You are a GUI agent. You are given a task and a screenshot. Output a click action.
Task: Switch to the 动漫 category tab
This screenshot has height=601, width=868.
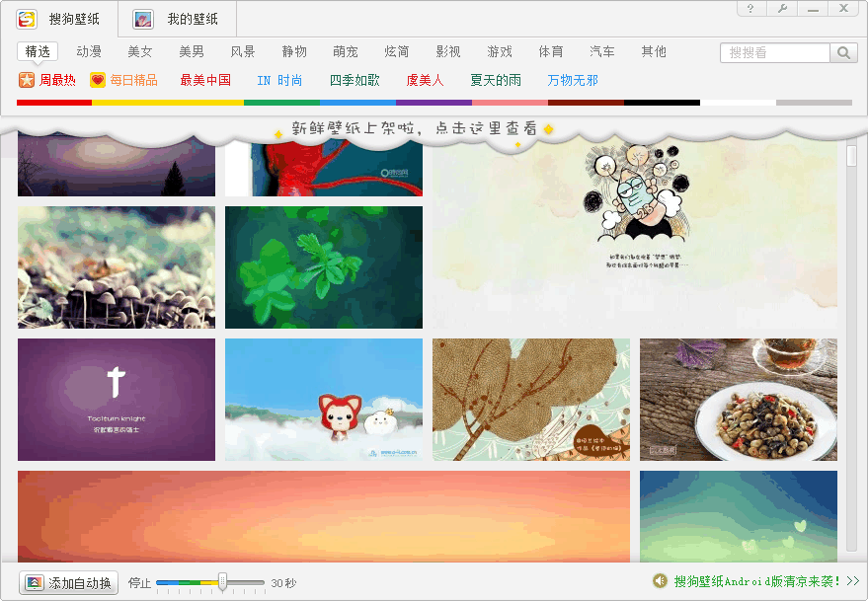click(x=89, y=51)
